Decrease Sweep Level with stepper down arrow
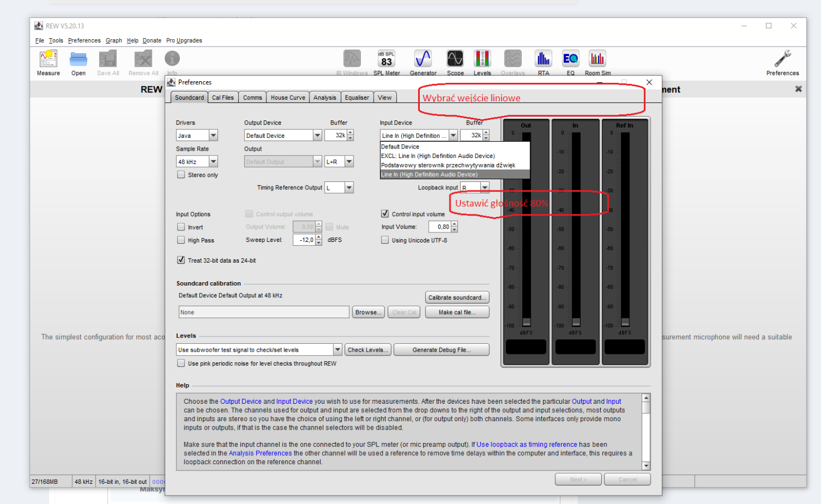 (319, 242)
